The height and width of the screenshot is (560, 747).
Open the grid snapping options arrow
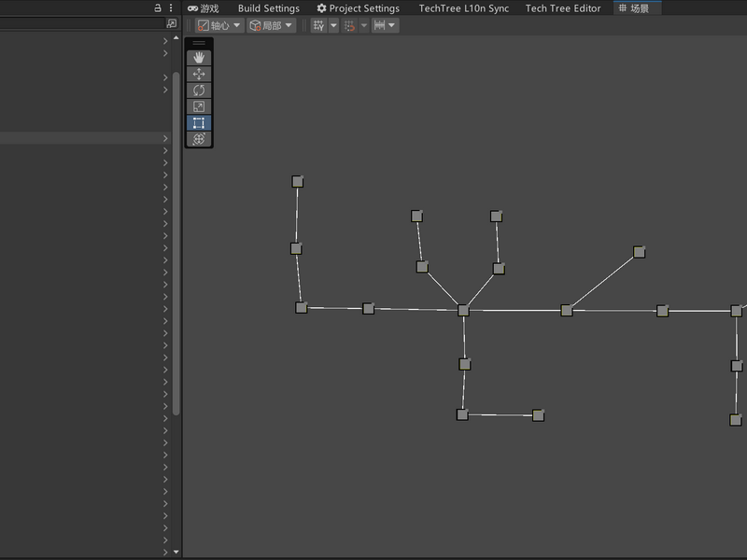coord(364,25)
